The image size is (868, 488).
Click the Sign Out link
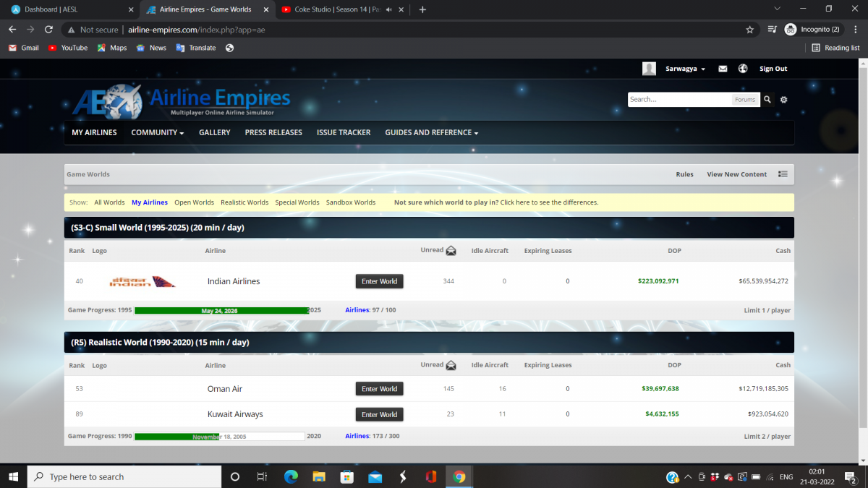coord(773,69)
